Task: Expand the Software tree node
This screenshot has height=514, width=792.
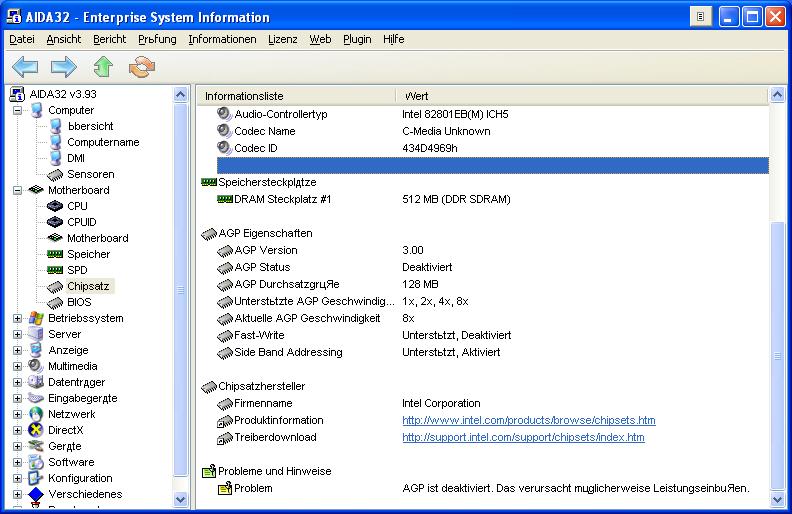Action: click(x=17, y=462)
